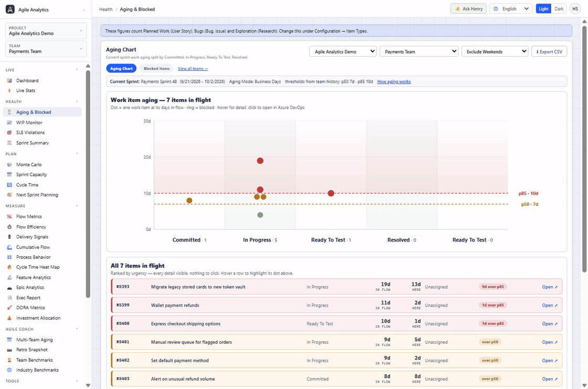Click the SLE Violations target icon
Viewport: 588px width, 389px height.
click(9, 133)
